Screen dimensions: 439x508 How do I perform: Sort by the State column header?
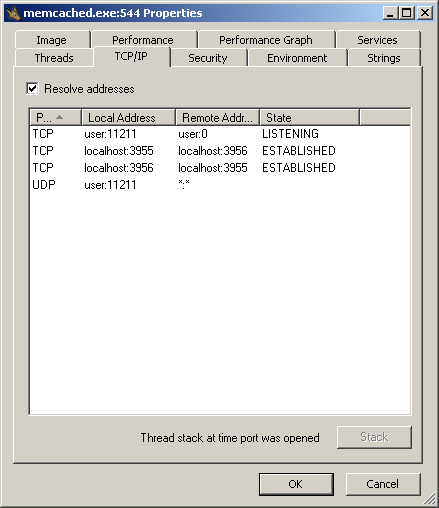coord(309,118)
